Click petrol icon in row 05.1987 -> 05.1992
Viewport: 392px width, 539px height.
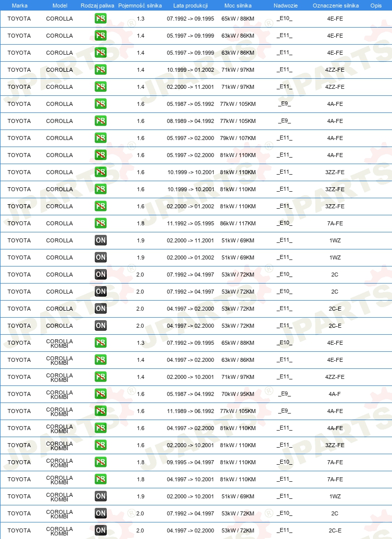(101, 104)
